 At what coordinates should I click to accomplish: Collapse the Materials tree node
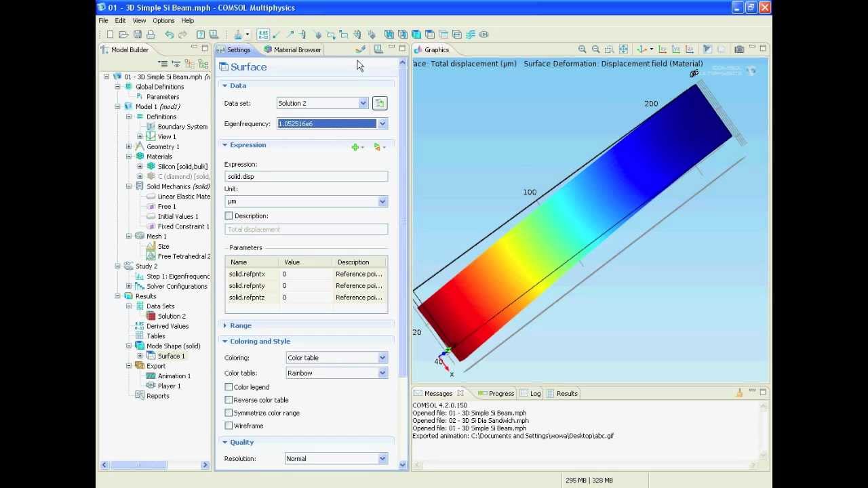(129, 157)
